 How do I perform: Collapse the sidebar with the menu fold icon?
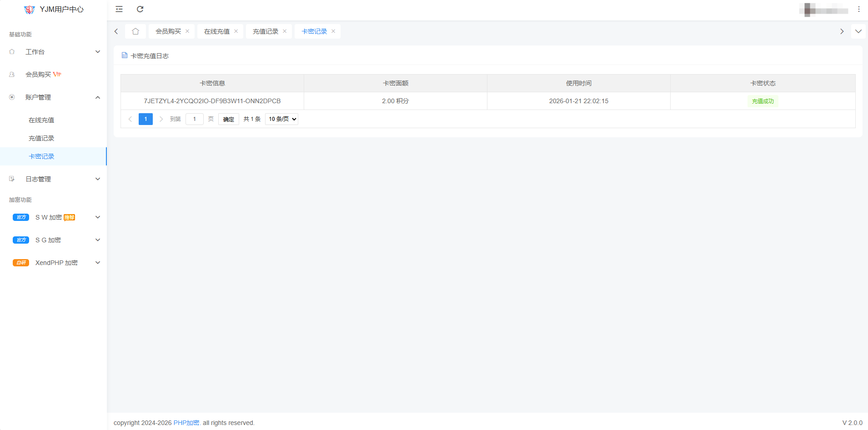119,9
